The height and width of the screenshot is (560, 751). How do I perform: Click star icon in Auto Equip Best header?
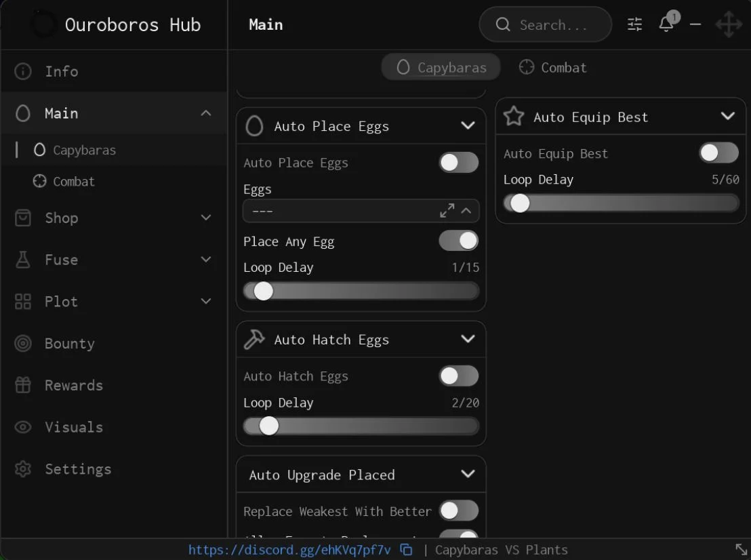[514, 117]
